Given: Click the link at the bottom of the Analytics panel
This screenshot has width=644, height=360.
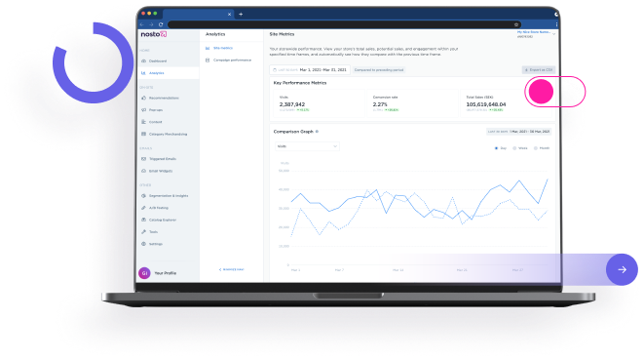Looking at the screenshot, I should [x=231, y=269].
